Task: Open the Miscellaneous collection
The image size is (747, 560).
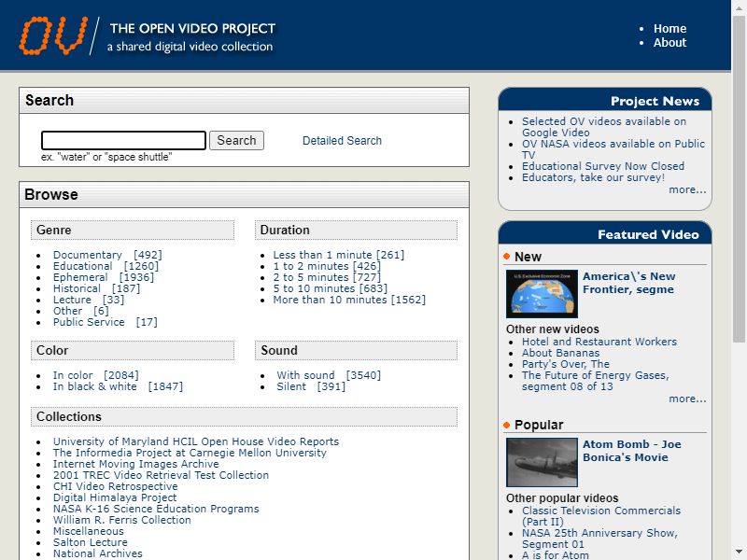Action: 88,531
